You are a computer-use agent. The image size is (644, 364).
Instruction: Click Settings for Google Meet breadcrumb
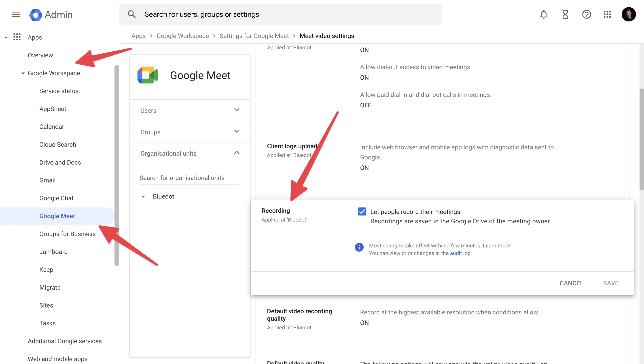[254, 36]
